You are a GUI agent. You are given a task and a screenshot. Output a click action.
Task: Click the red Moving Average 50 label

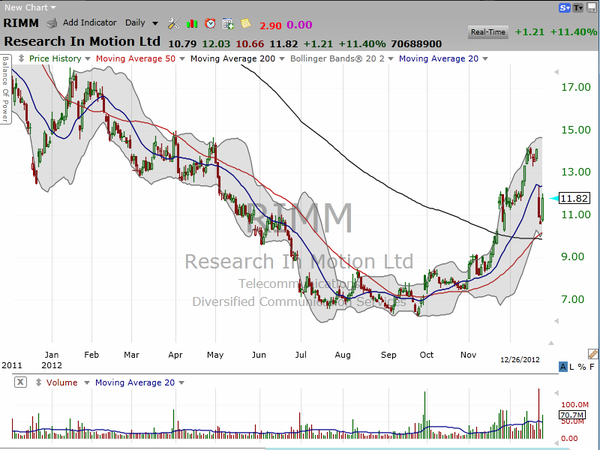tap(135, 59)
